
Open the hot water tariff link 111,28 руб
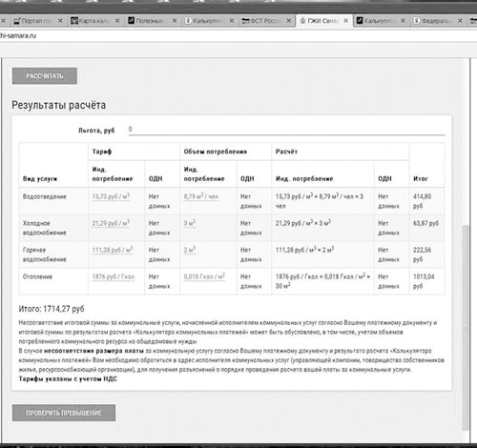click(x=113, y=250)
